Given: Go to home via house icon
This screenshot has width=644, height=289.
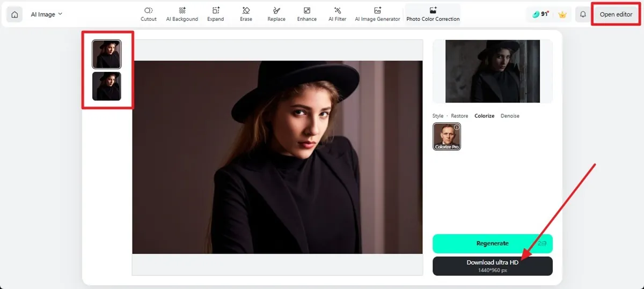Looking at the screenshot, I should pyautogui.click(x=15, y=14).
